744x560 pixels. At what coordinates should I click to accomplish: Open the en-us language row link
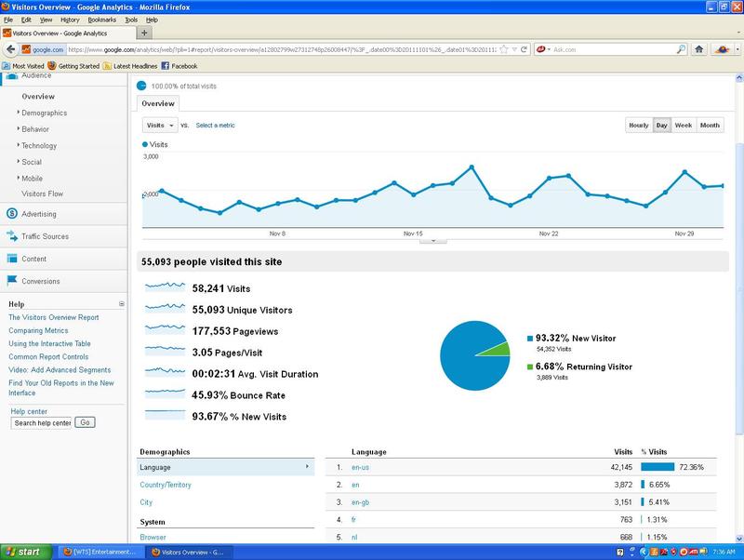click(360, 467)
